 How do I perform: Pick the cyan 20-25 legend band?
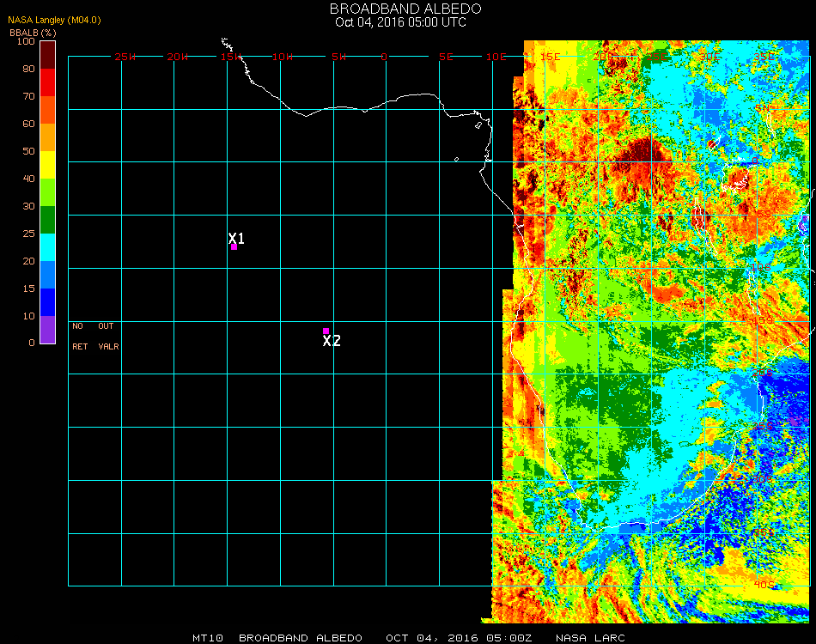point(47,246)
